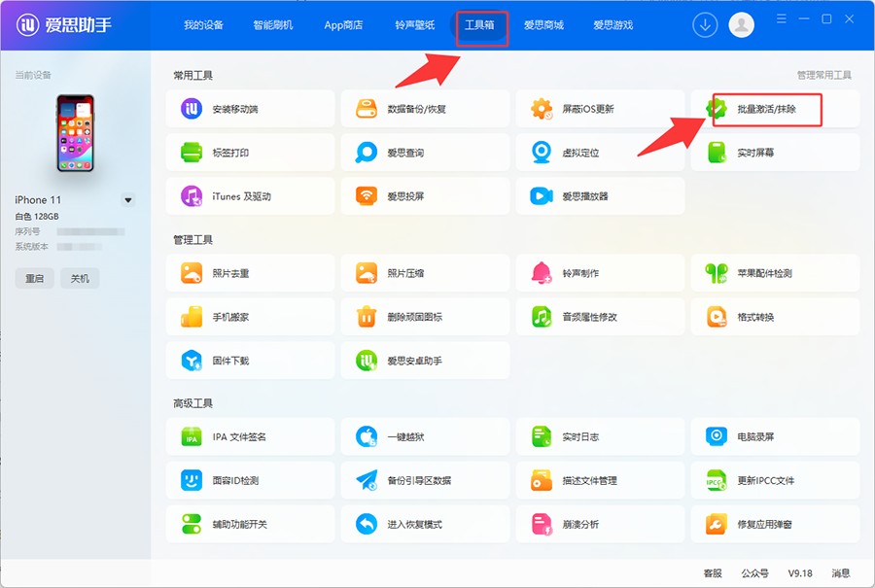This screenshot has height=588, width=875.
Task: Open the hamburger menu in title bar
Action: pos(782,19)
